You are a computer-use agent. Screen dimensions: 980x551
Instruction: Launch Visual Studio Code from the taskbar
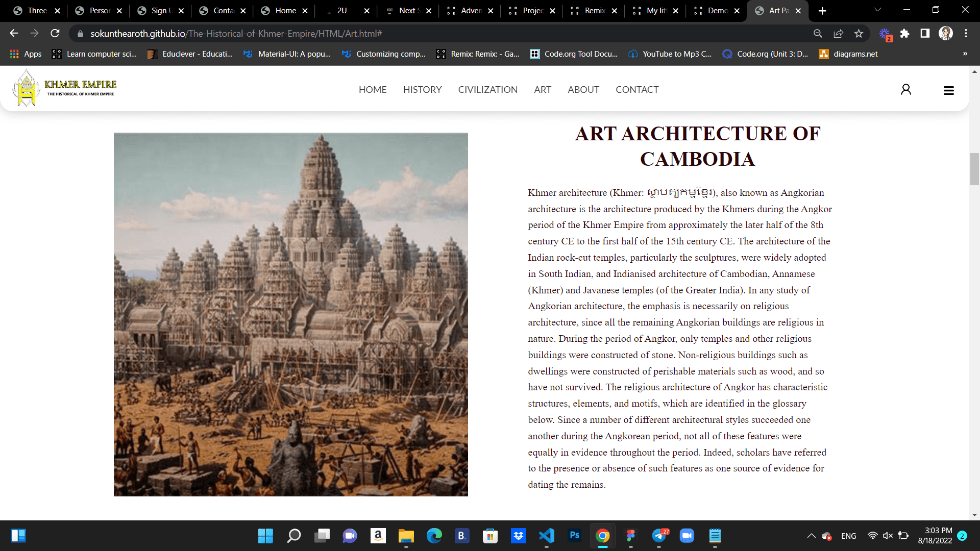547,536
